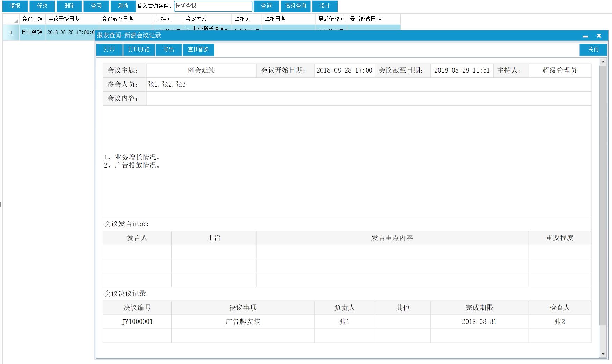Click the 填报 button
The height and width of the screenshot is (364, 612).
[x=15, y=6]
